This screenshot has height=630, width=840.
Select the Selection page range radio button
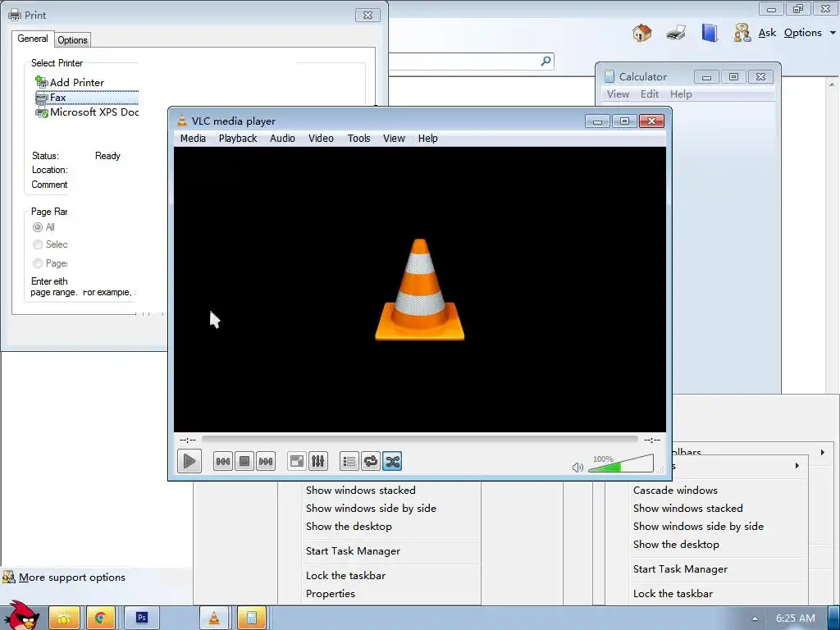coord(38,244)
